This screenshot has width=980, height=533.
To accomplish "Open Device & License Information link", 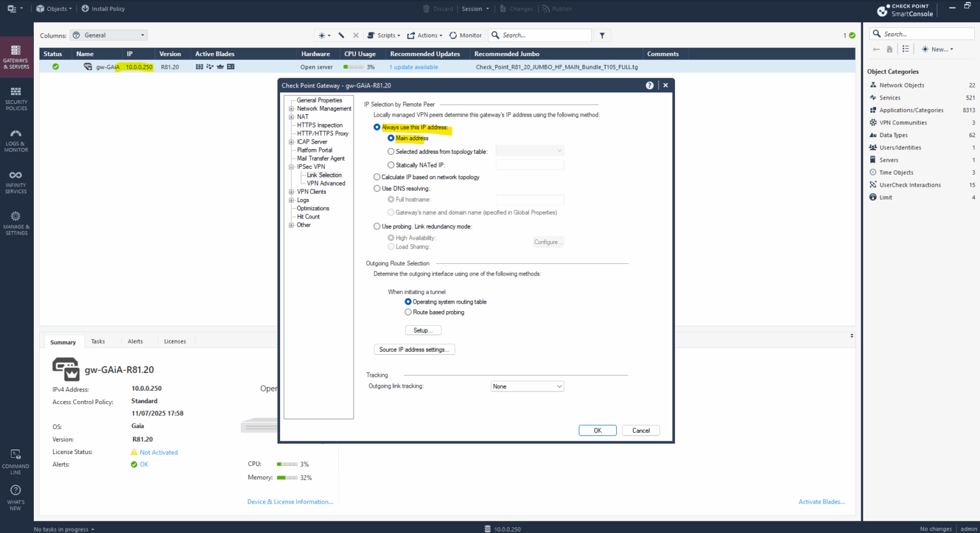I will (290, 501).
